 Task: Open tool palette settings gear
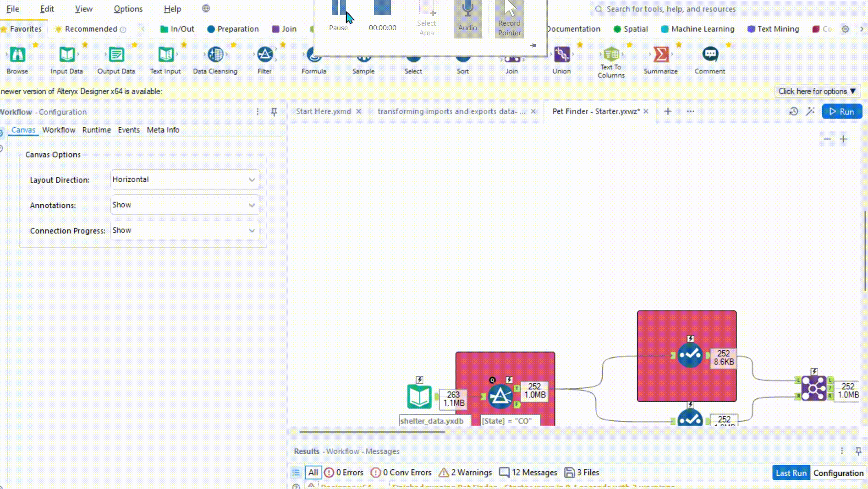(x=846, y=29)
